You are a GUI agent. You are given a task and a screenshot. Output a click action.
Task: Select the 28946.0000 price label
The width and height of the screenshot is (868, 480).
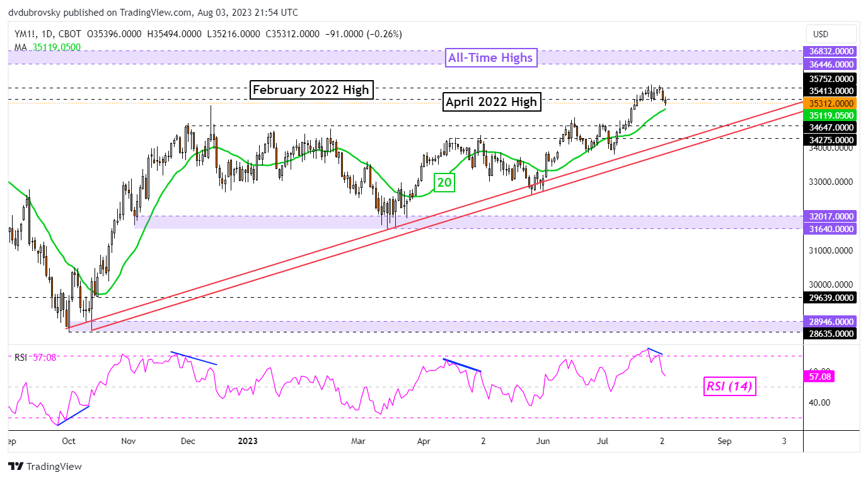pos(831,321)
